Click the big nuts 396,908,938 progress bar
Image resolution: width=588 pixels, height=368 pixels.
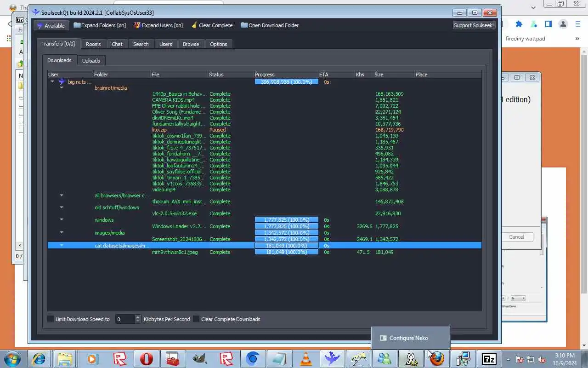286,81
